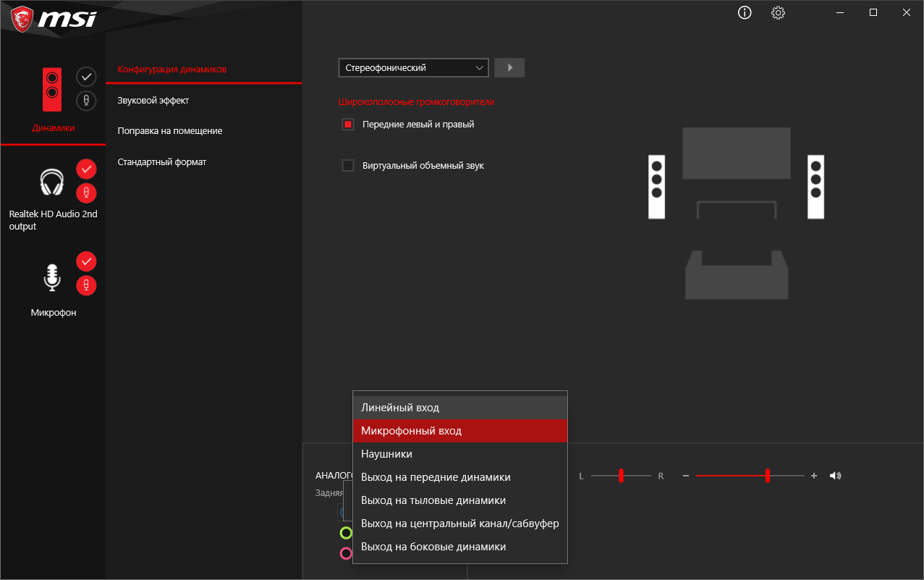Select the Динамики speakers device
924x580 pixels.
click(52, 88)
